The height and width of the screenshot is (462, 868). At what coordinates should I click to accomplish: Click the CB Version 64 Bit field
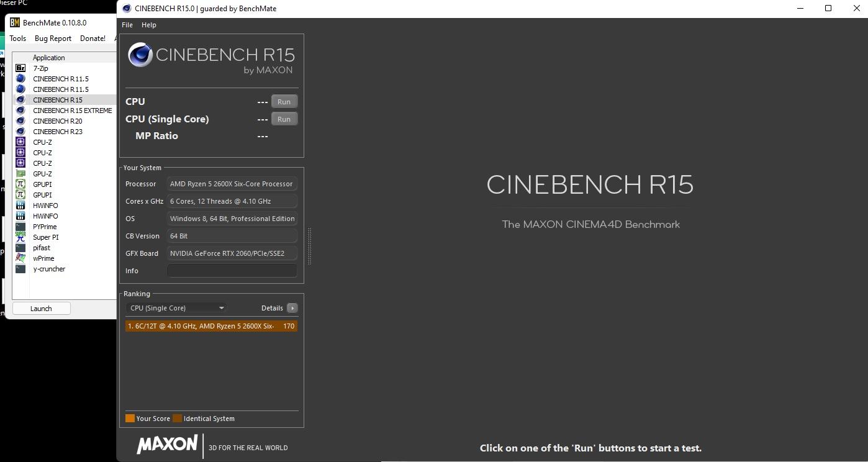click(x=232, y=236)
